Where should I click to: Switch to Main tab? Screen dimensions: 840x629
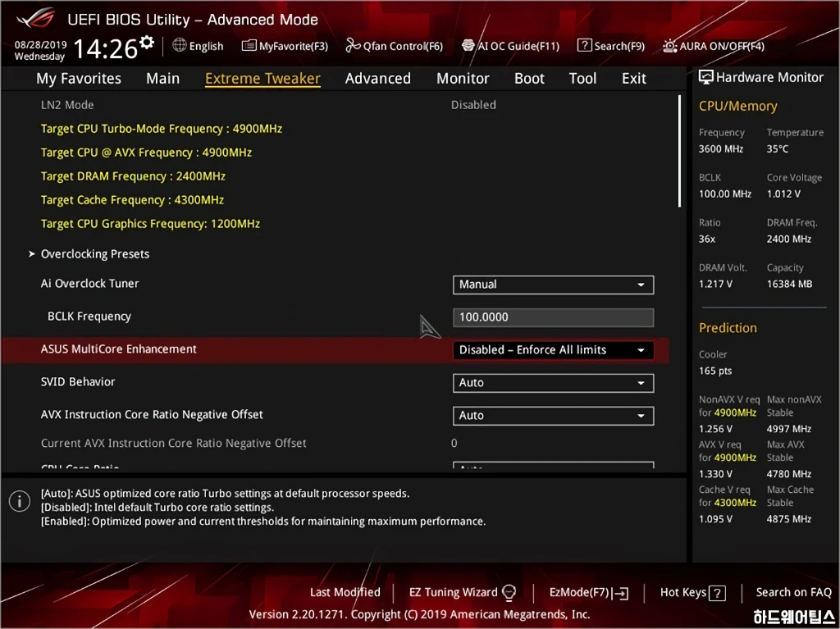point(163,78)
